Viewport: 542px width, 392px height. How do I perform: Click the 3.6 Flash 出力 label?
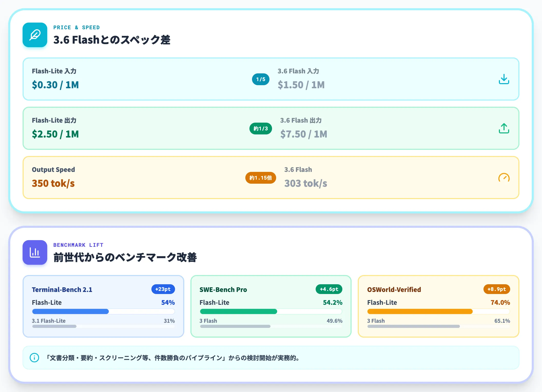click(301, 120)
